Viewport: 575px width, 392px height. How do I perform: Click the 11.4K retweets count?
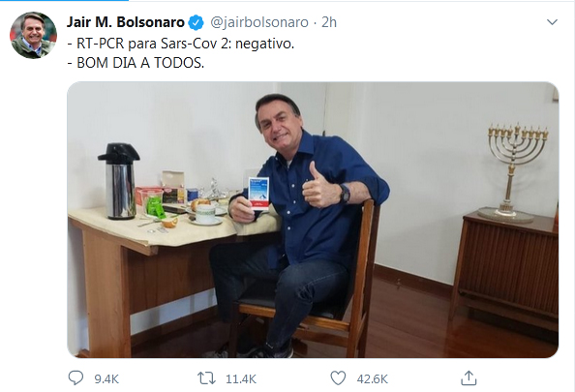pos(241,378)
